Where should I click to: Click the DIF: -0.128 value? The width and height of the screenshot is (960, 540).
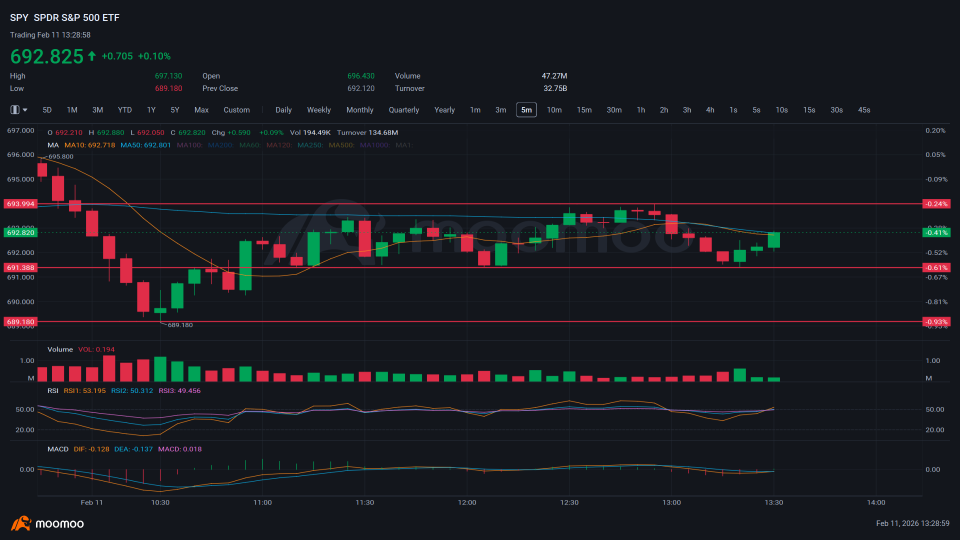[92, 449]
